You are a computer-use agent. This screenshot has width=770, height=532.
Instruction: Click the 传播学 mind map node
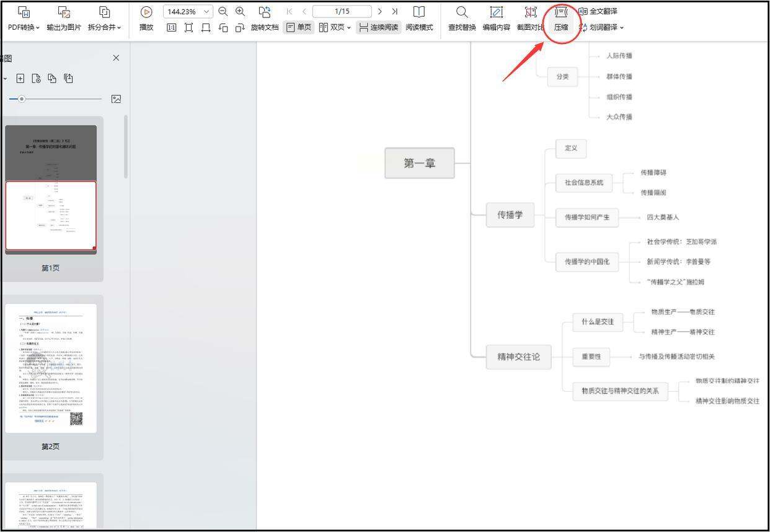point(510,215)
